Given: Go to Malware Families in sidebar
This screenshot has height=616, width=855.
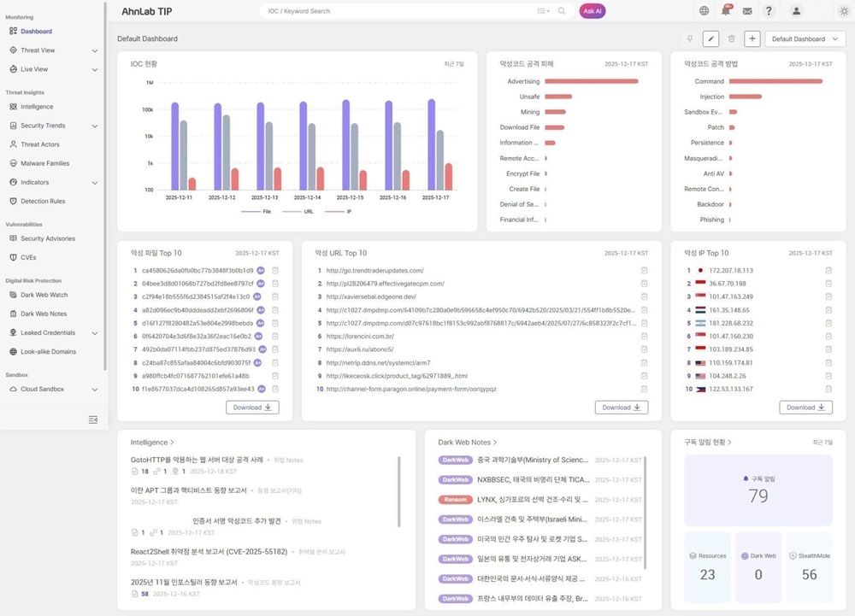Looking at the screenshot, I should coord(44,163).
